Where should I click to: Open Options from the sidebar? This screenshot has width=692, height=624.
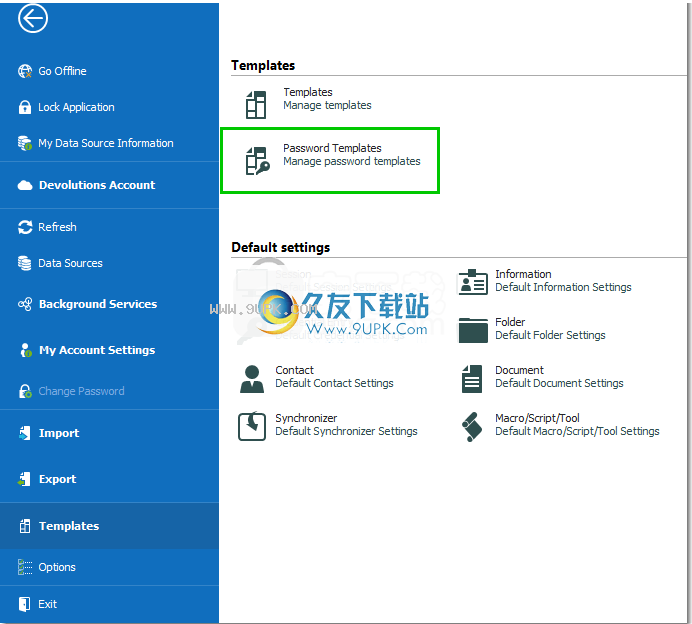coord(109,567)
